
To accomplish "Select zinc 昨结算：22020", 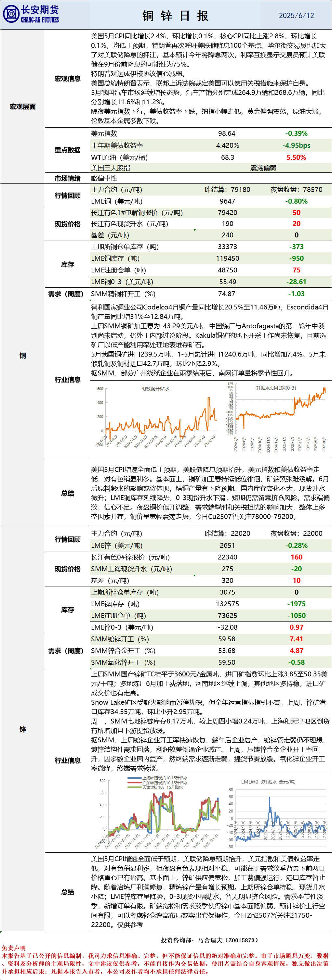I will (x=228, y=534).
